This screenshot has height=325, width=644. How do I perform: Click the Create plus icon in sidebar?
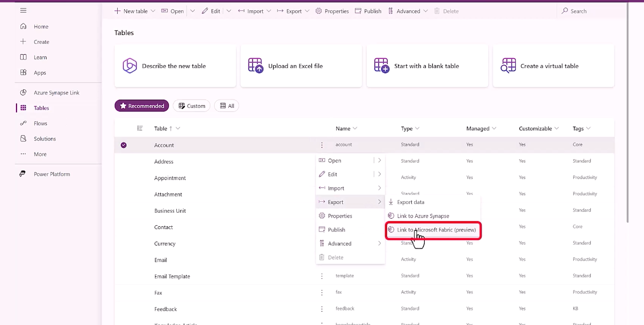coord(23,42)
